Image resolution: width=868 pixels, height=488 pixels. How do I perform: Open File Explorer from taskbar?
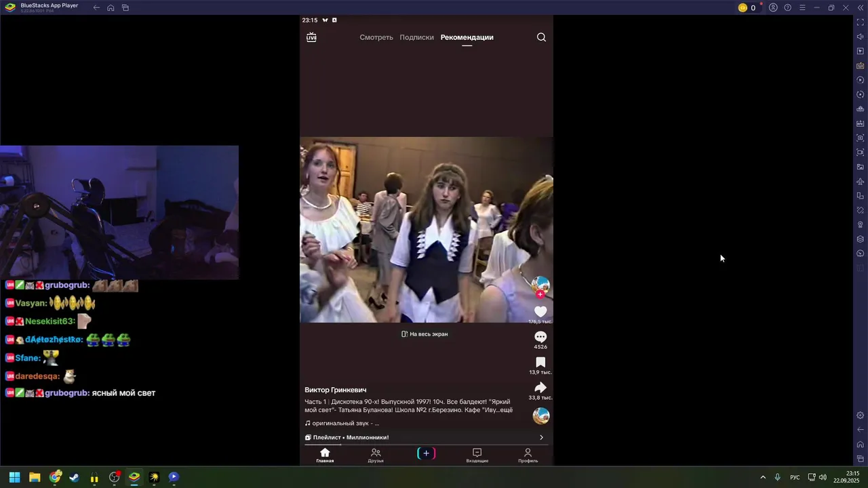coord(35,477)
